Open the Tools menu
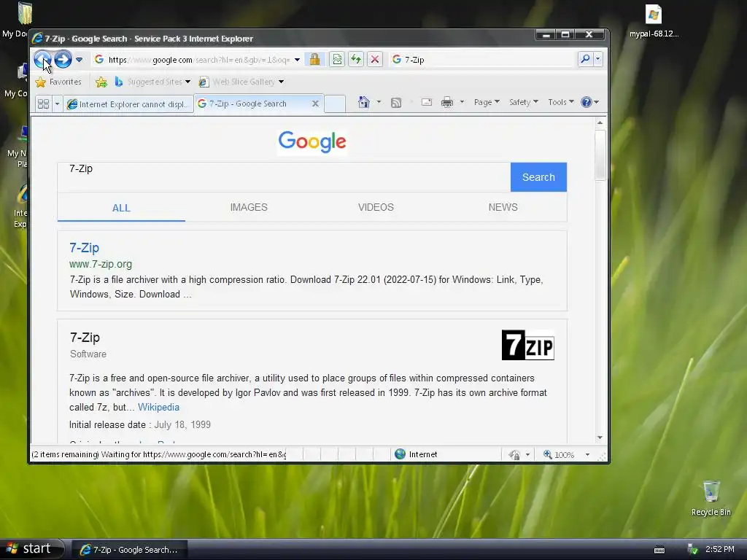The height and width of the screenshot is (560, 747). 561,102
